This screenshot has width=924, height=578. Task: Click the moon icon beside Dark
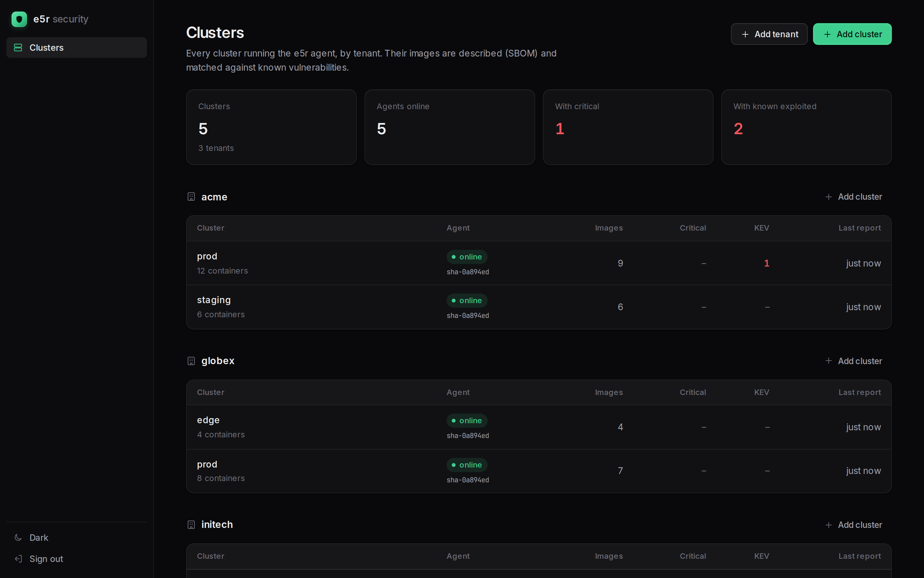18,538
